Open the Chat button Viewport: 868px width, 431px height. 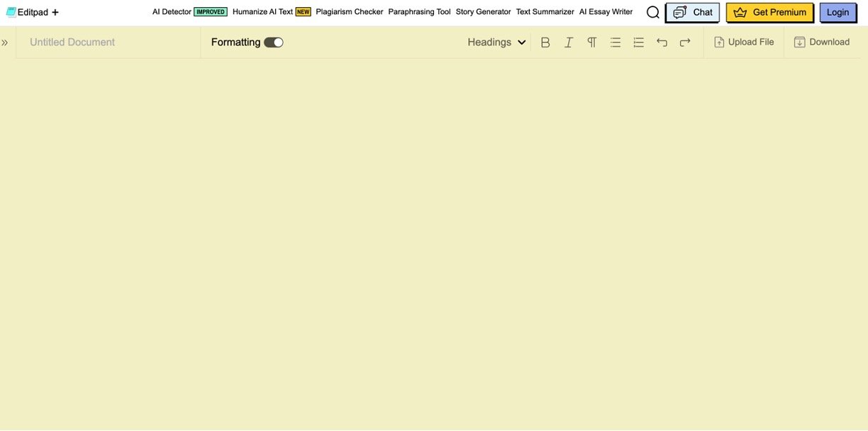693,12
